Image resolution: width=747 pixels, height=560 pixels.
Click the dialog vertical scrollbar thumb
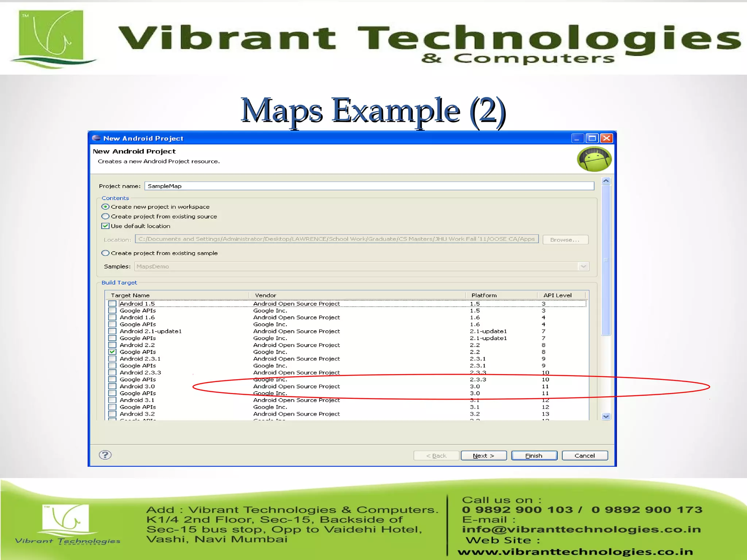(606, 260)
